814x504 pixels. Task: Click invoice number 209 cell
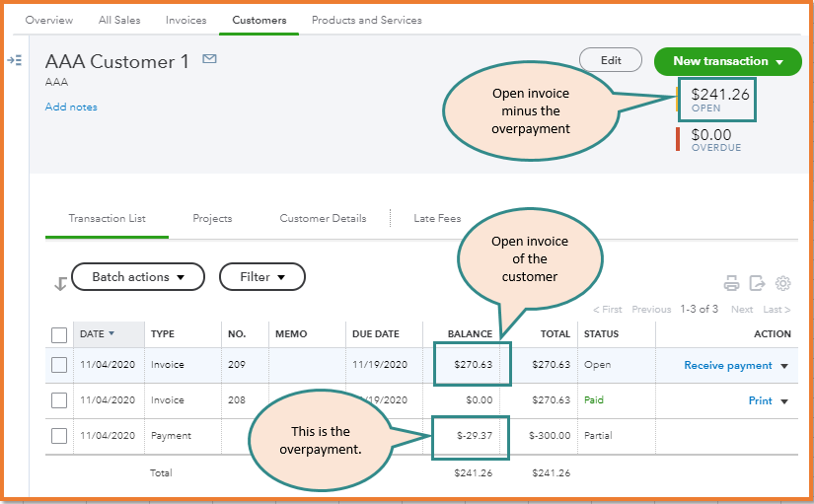237,365
